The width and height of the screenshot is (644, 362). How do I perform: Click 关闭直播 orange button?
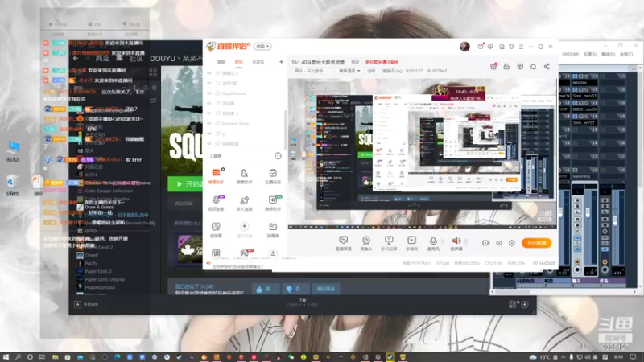coord(536,243)
